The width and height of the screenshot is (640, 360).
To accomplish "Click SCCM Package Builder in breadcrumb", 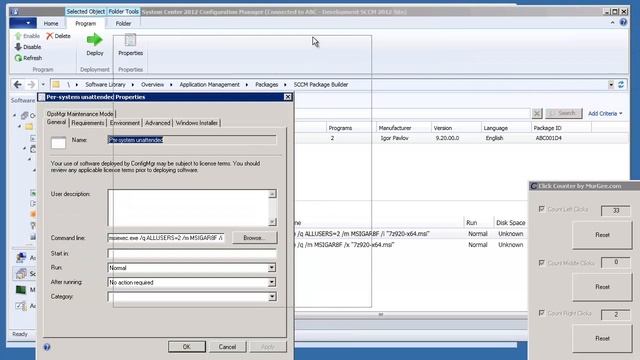I will point(321,84).
